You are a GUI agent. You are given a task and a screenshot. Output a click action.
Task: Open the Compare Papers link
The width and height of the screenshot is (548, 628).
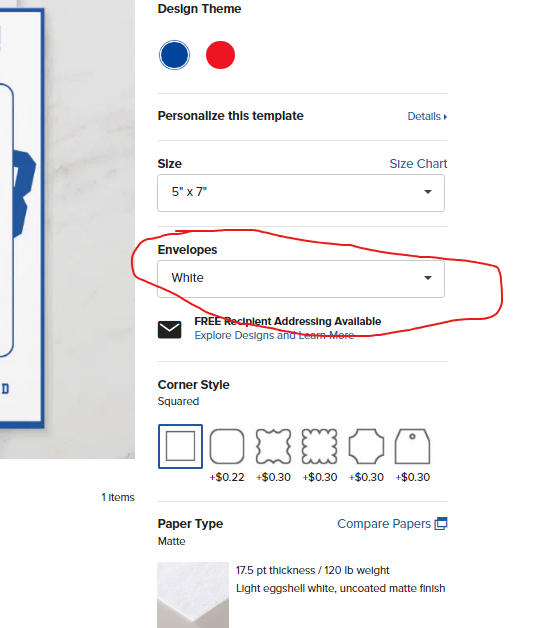pos(384,523)
